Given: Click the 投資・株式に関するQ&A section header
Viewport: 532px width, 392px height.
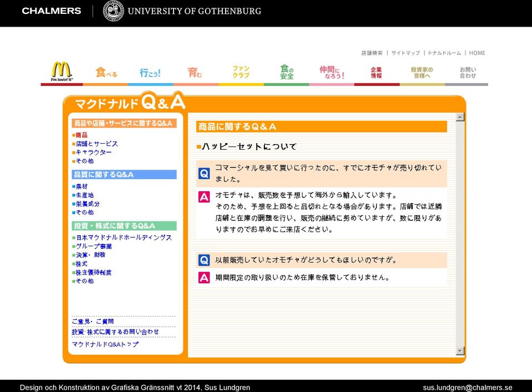Looking at the screenshot, I should click(x=124, y=226).
